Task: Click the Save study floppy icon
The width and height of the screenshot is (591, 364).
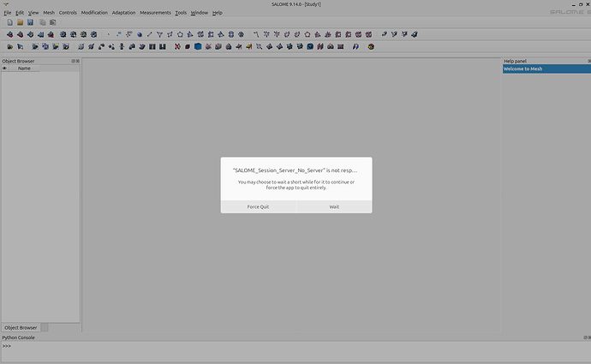Action: click(x=30, y=22)
